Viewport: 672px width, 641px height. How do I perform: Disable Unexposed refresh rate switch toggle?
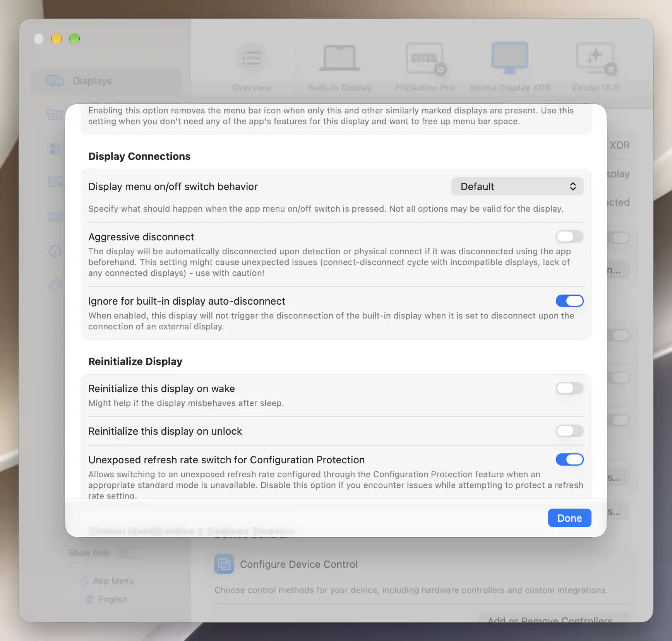click(x=569, y=459)
